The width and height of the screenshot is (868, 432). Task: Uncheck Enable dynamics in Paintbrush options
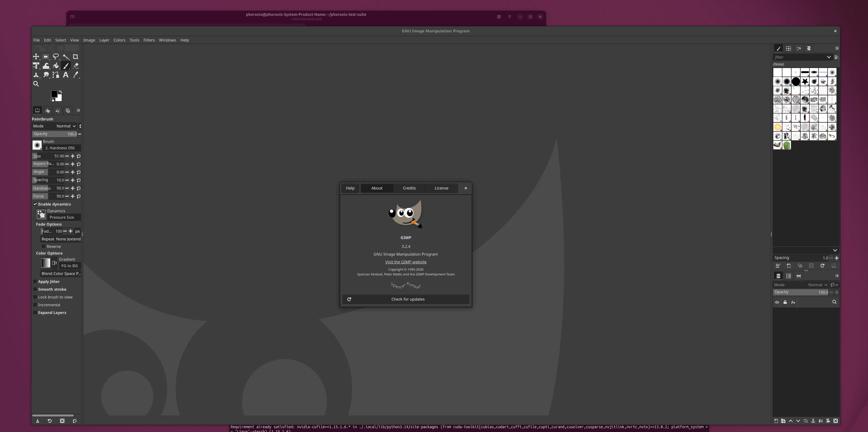[35, 204]
